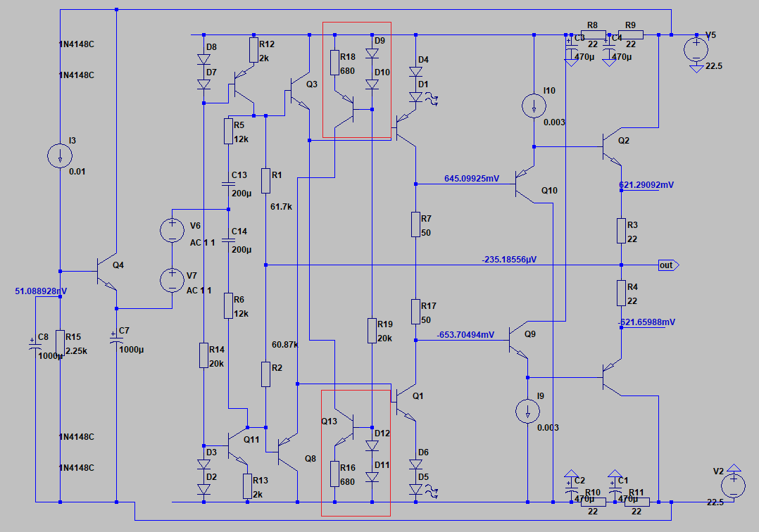Select resistor R1 61.7k symbol
The image size is (759, 532).
265,180
